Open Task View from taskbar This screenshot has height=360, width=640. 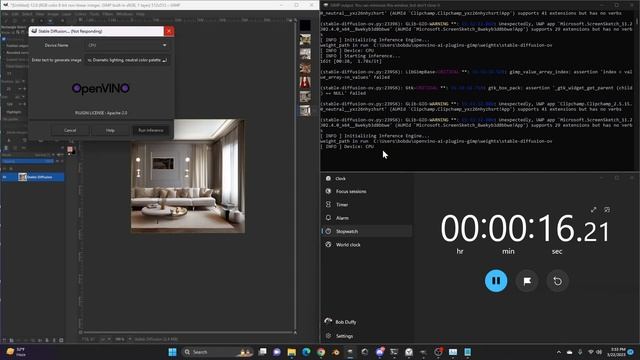262,352
